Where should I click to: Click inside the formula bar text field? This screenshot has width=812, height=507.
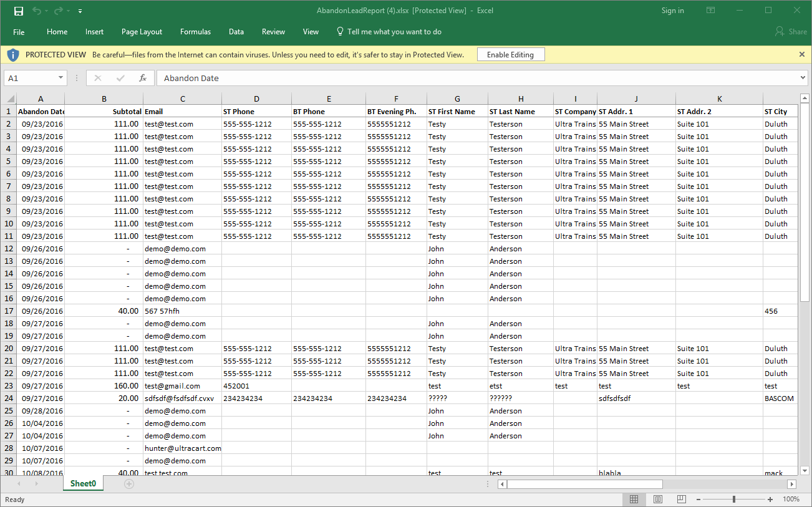point(477,78)
